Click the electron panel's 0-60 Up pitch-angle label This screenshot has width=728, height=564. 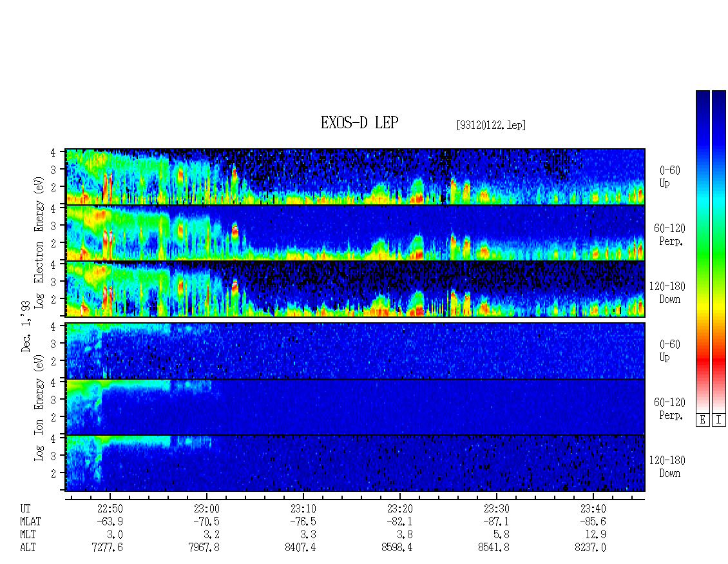(669, 177)
